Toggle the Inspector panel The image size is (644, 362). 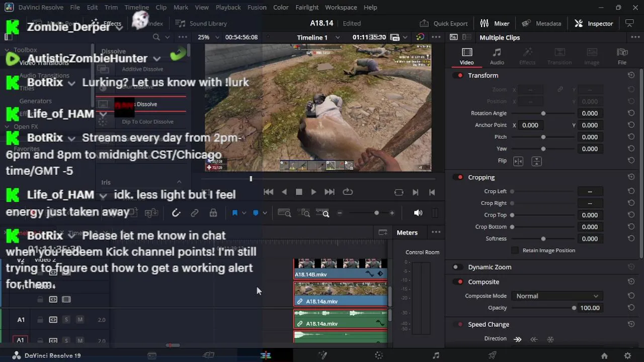tap(594, 23)
